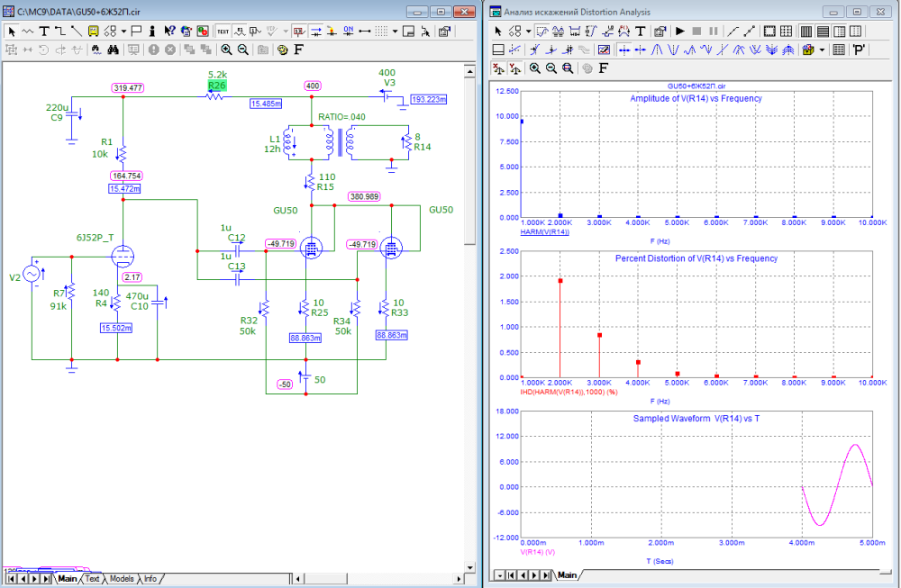Click the HARM(V(R14)) curve label
This screenshot has height=588, width=901.
click(x=544, y=232)
